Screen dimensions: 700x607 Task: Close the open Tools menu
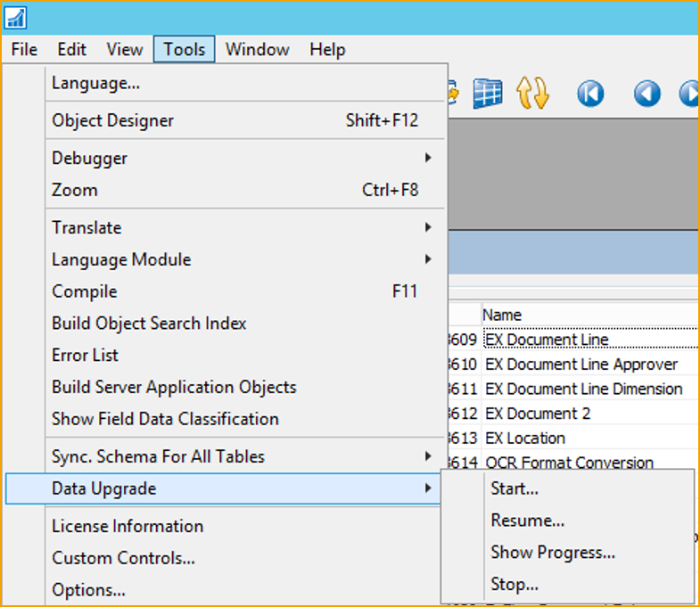pos(184,49)
